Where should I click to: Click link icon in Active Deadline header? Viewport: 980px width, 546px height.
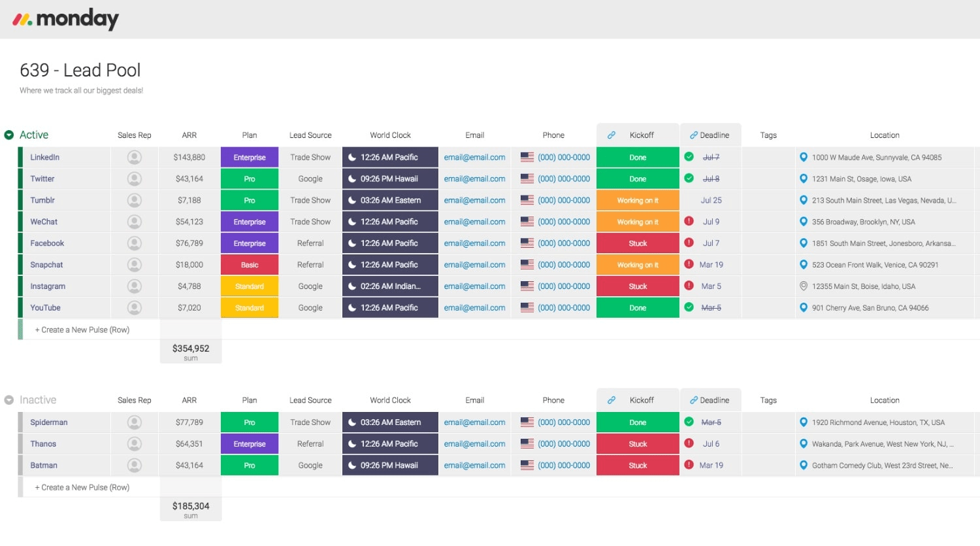(694, 135)
